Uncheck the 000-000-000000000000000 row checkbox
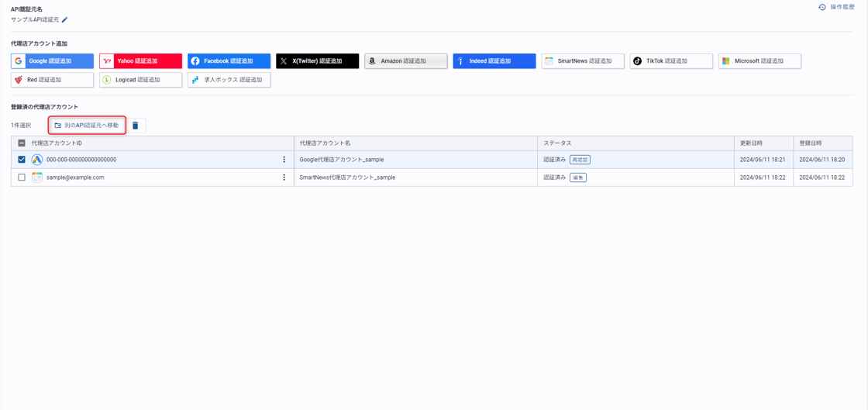This screenshot has width=868, height=410. click(x=22, y=160)
